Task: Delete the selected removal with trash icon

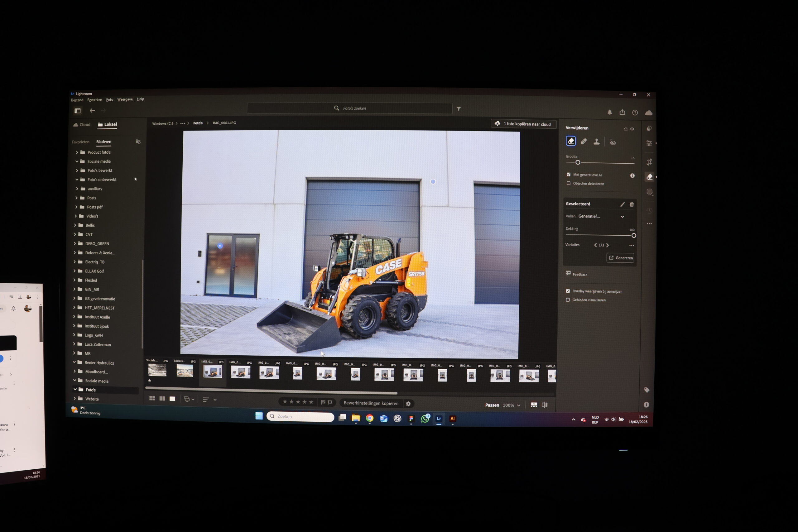Action: (632, 204)
